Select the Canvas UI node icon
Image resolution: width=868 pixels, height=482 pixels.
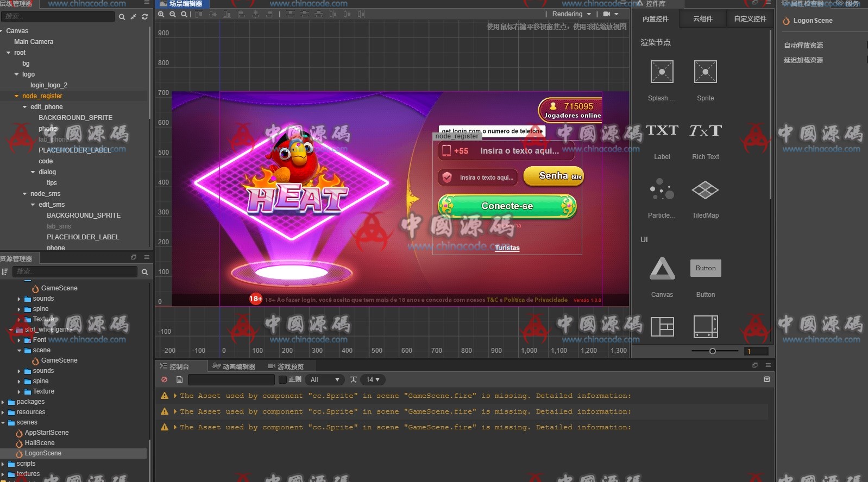(x=662, y=268)
